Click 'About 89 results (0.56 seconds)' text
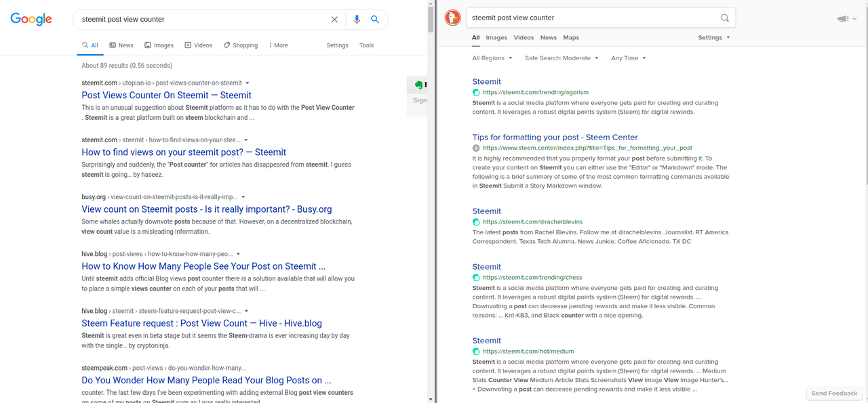 pyautogui.click(x=127, y=66)
